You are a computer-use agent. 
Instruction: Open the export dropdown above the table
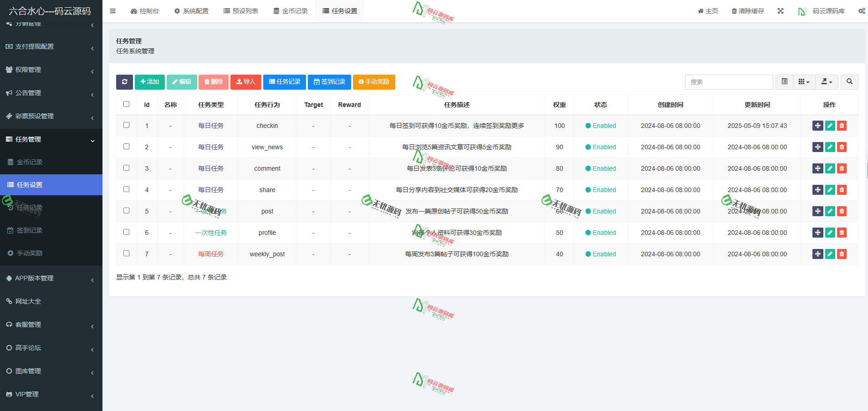click(827, 82)
